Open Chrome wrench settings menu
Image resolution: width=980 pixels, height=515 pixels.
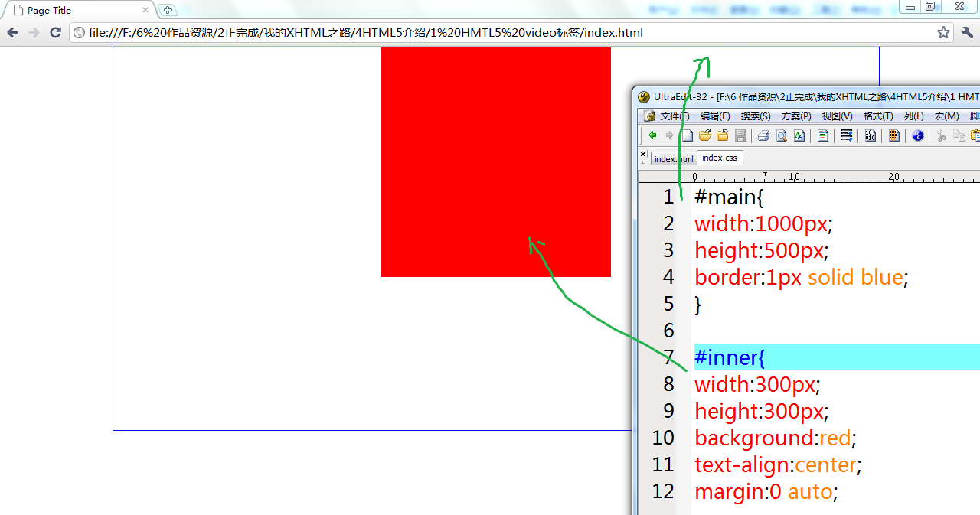966,33
